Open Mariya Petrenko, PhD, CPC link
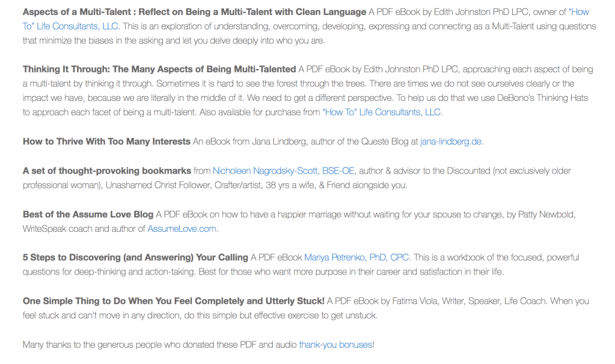Image resolution: width=615 pixels, height=364 pixels. [x=357, y=257]
